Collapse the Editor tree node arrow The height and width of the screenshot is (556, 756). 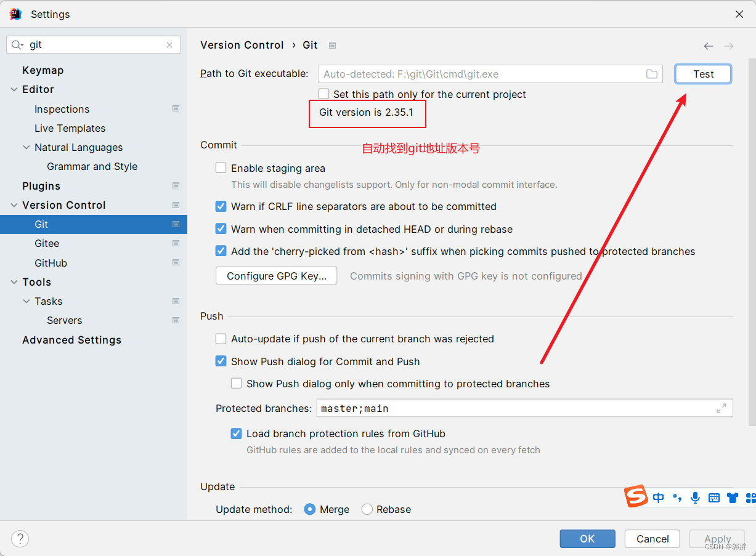coord(14,89)
